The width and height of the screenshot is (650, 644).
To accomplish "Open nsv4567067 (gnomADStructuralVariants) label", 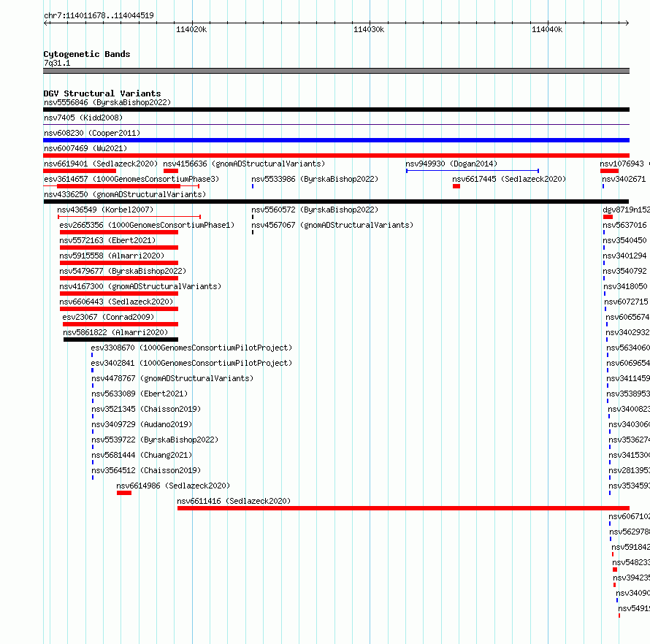I will [332, 225].
